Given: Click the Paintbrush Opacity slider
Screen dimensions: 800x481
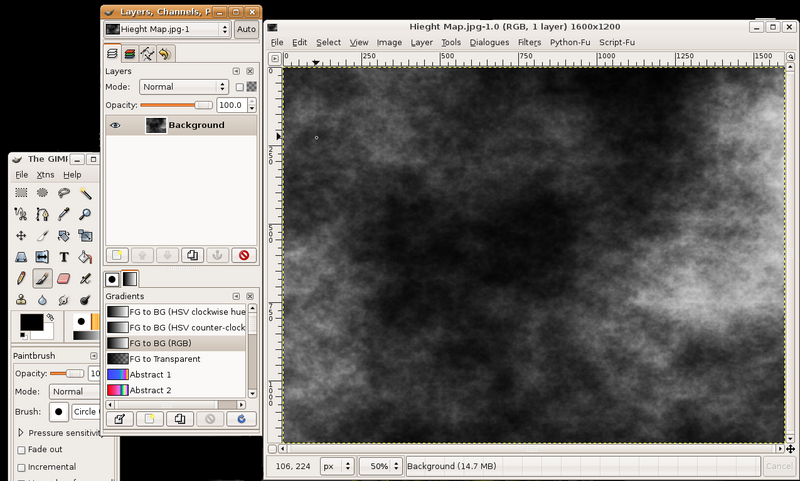Looking at the screenshot, I should point(67,373).
